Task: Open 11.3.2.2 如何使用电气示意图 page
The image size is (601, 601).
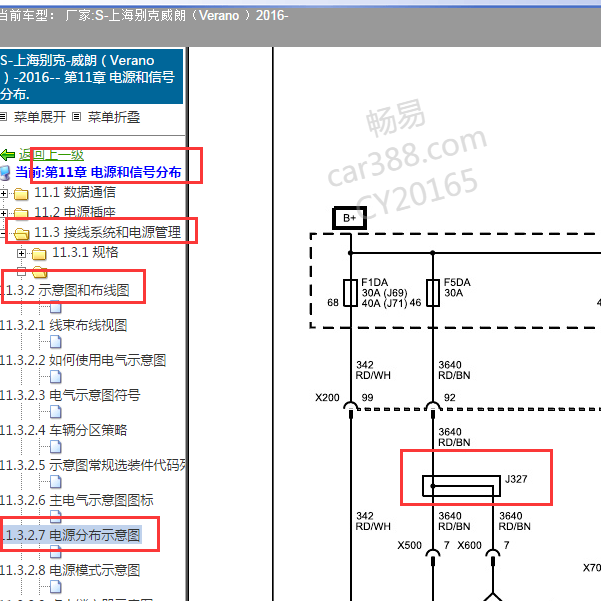Action: pos(83,360)
